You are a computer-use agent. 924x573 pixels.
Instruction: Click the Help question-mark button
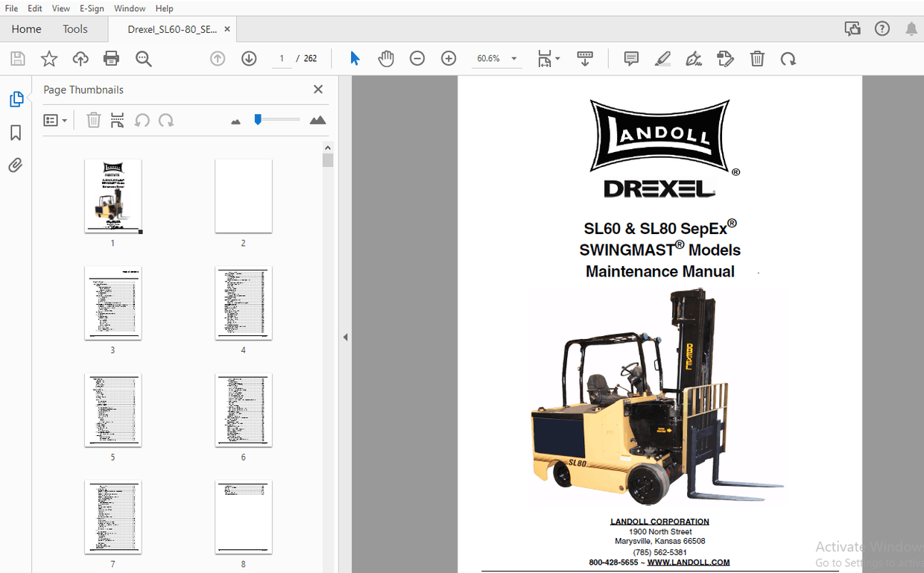click(x=882, y=28)
